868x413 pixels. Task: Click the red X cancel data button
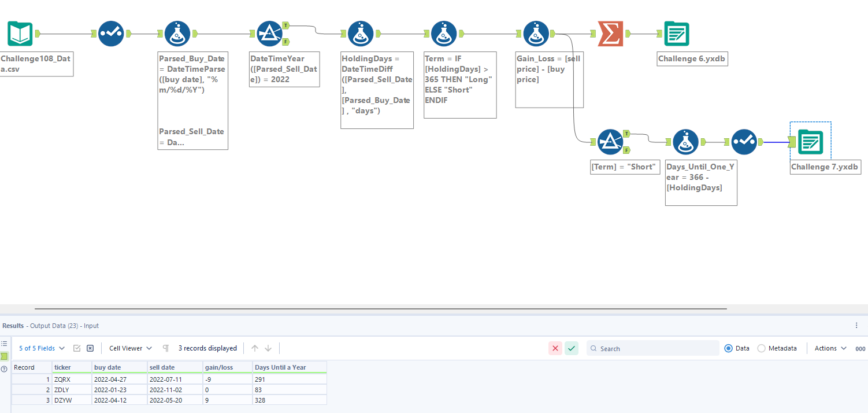(555, 348)
